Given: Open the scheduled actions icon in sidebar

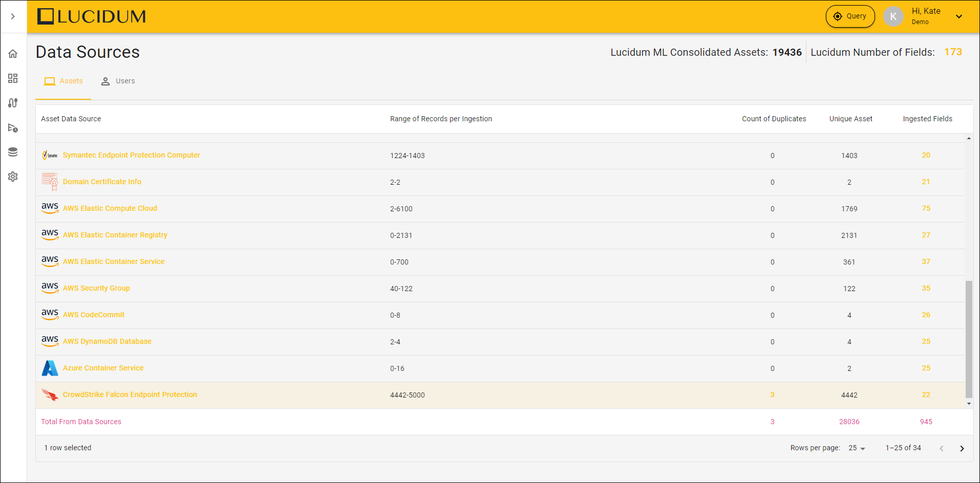Looking at the screenshot, I should click(x=13, y=127).
